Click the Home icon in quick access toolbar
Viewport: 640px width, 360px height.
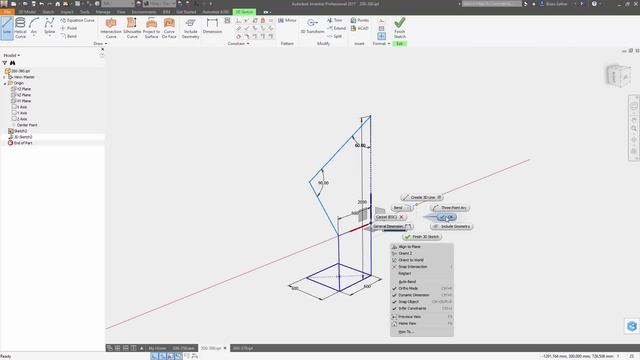[x=58, y=4]
